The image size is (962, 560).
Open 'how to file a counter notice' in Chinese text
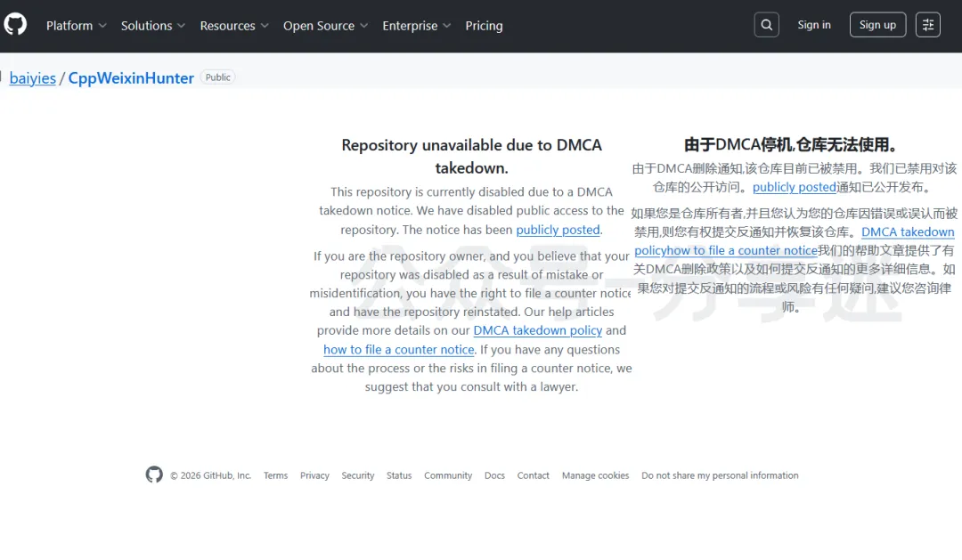coord(742,250)
